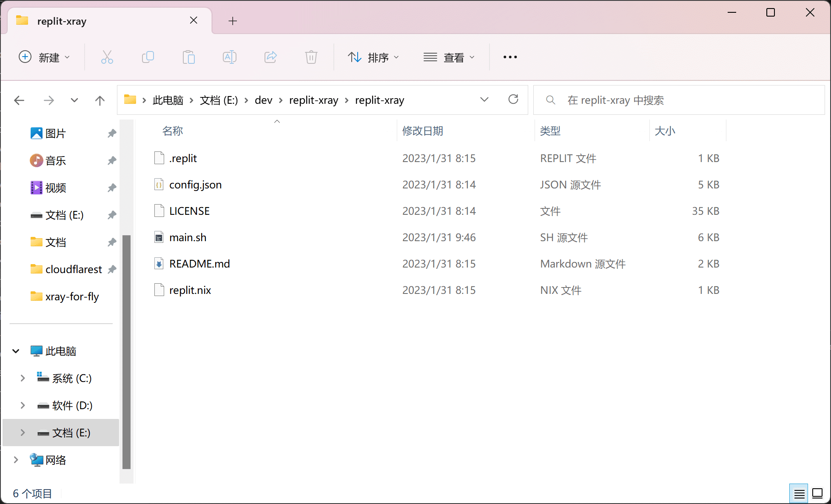Click the 新建 new item button

44,57
